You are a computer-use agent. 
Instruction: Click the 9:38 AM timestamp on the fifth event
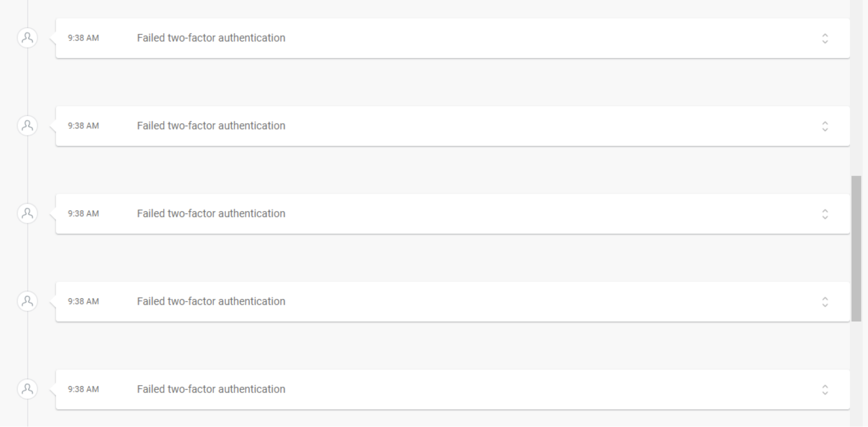point(83,389)
